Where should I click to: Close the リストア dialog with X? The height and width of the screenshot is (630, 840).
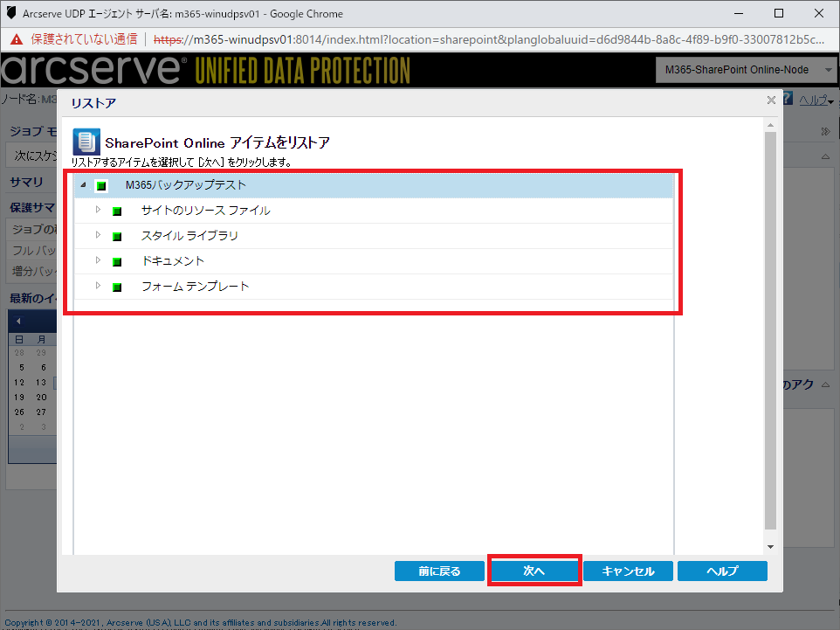tap(771, 100)
